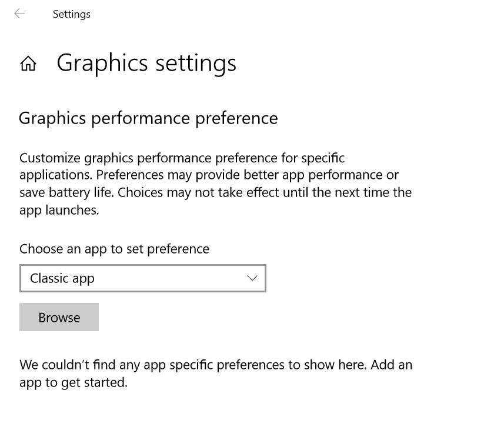Click the 'Choose an app to set preference' label
This screenshot has height=440, width=504.
coord(114,249)
